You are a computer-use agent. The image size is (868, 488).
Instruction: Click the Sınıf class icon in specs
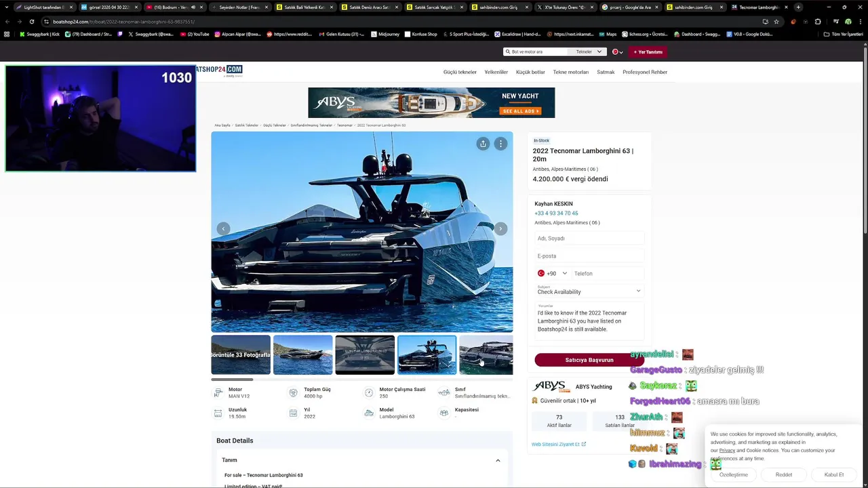(443, 392)
